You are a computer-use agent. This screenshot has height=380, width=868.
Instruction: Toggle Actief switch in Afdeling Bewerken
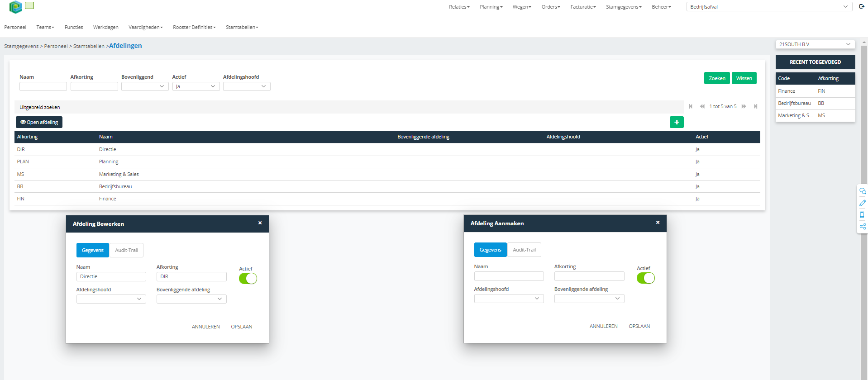[x=248, y=279]
